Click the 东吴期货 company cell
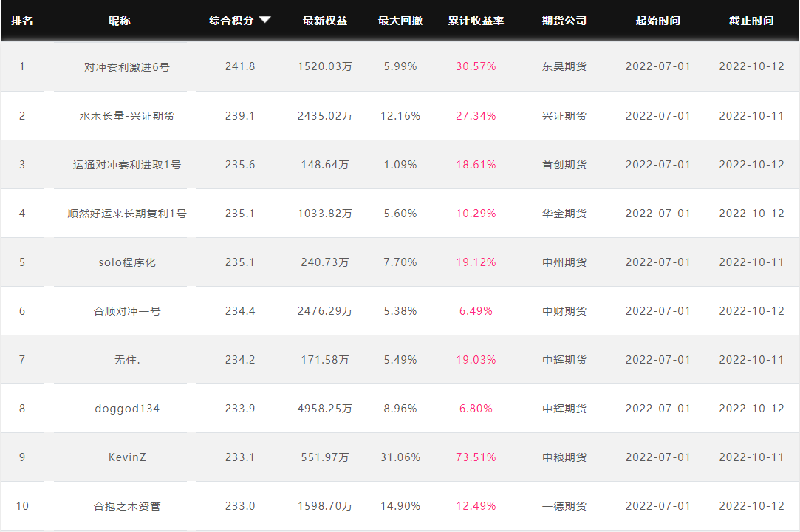800x532 pixels. point(564,66)
